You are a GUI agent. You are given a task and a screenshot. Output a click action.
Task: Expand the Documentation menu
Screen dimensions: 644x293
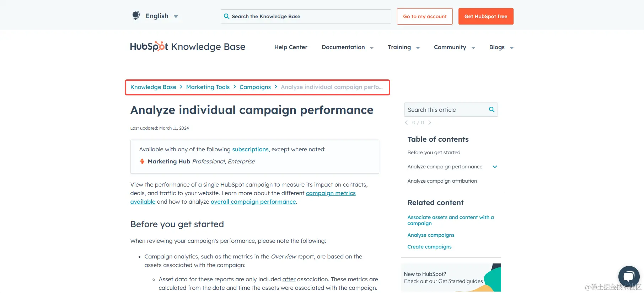[347, 47]
